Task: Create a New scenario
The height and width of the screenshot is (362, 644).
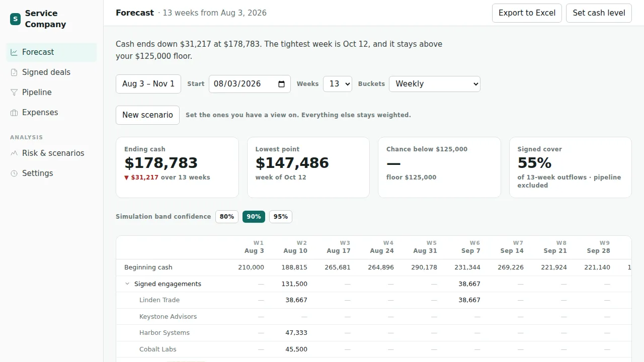Action: point(147,115)
